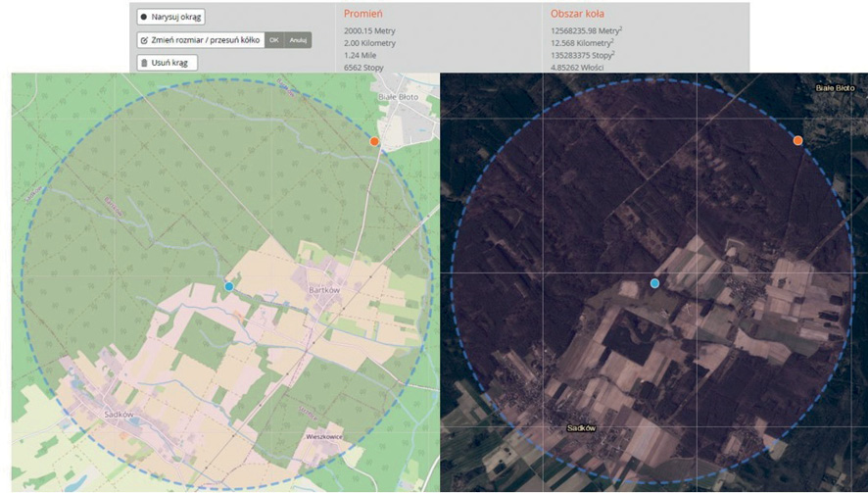Cancel circle edit with Anuluj button
Image resolution: width=868 pixels, height=493 pixels.
tap(298, 40)
